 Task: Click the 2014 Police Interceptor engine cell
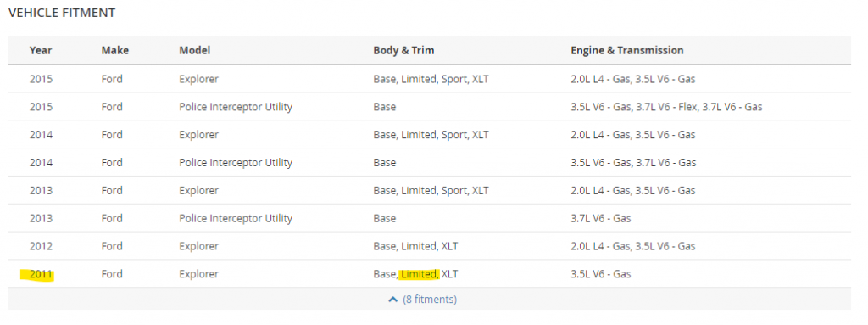(633, 163)
